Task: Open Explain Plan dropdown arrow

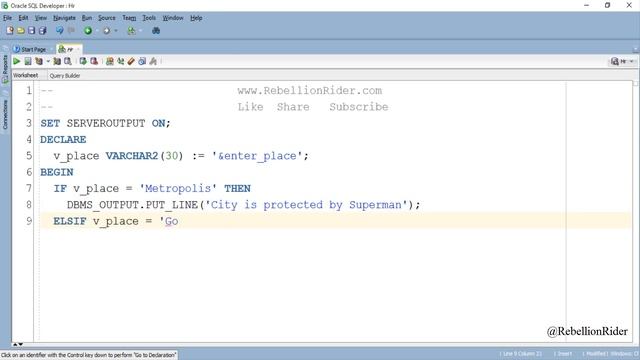Action: click(48, 61)
